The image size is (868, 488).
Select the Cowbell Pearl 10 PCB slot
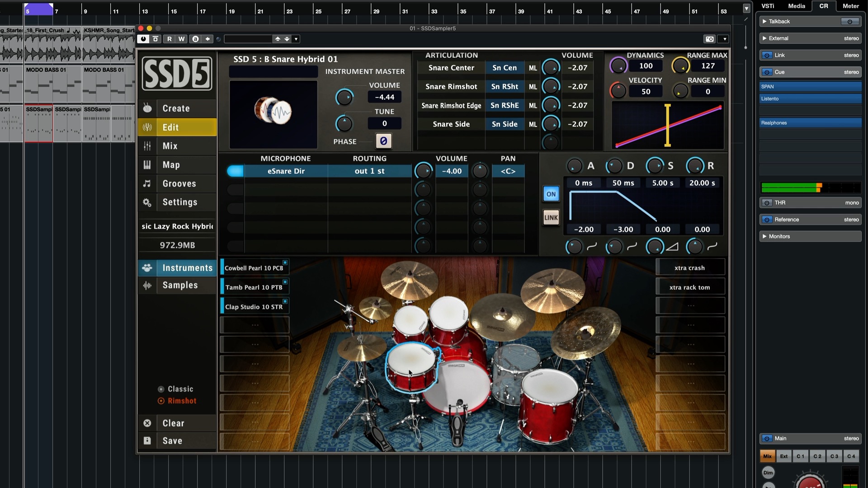coord(254,268)
